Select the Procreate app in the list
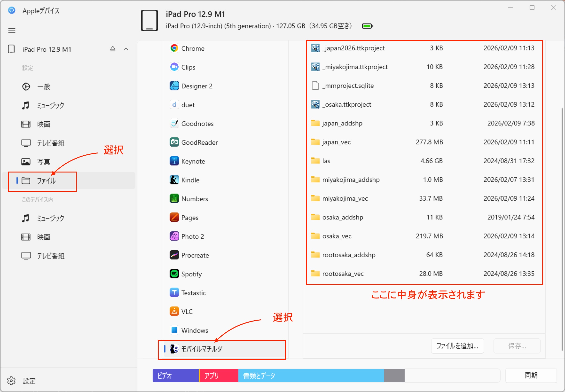This screenshot has height=392, width=565. coord(195,255)
